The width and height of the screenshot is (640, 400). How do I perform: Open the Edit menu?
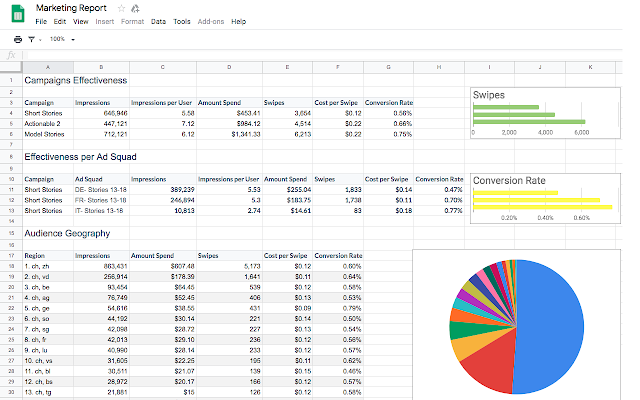60,22
